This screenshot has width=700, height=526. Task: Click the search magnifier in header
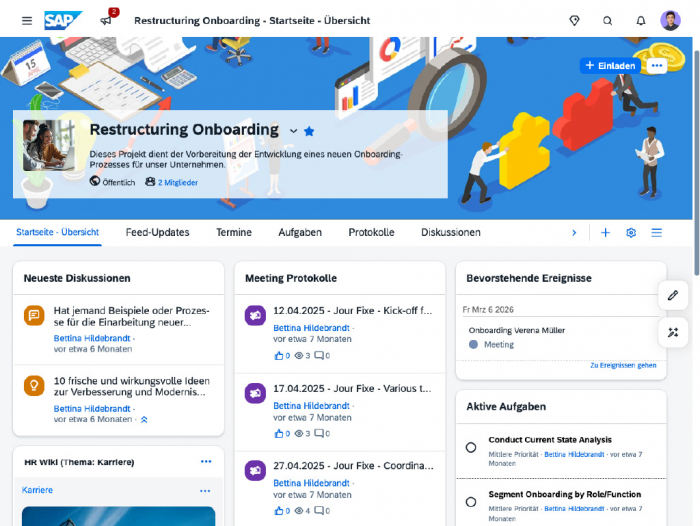click(607, 20)
